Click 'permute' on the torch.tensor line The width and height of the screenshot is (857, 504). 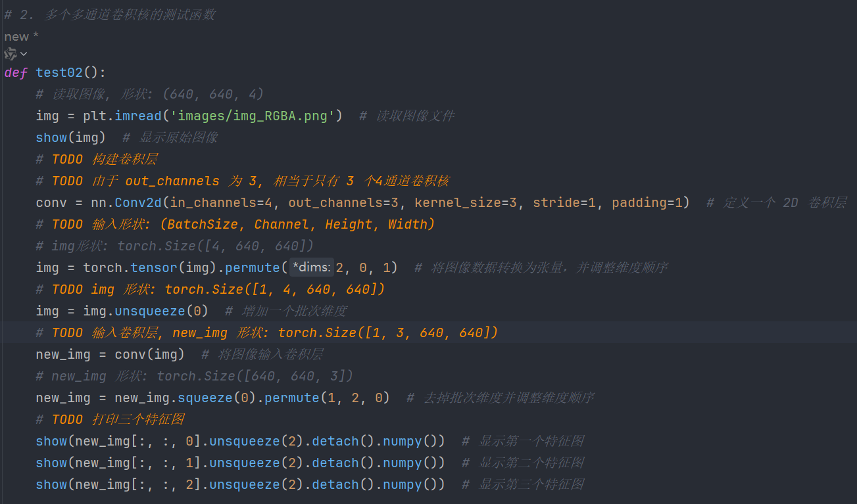(254, 267)
